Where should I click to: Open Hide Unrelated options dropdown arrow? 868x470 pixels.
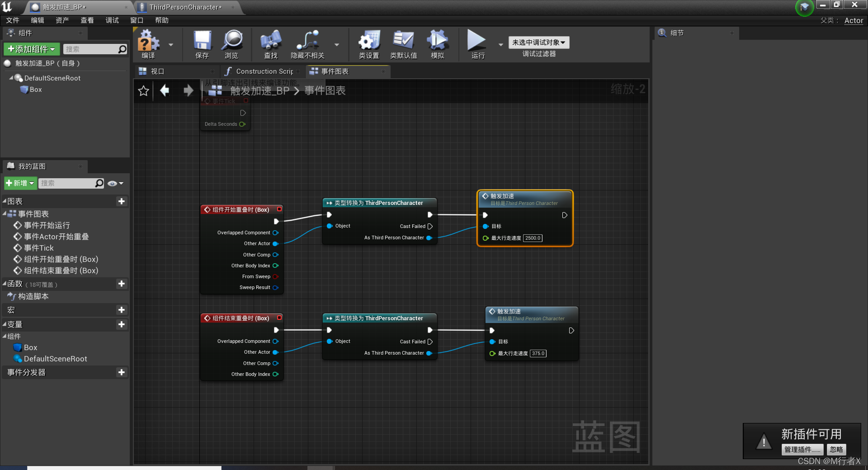click(337, 45)
